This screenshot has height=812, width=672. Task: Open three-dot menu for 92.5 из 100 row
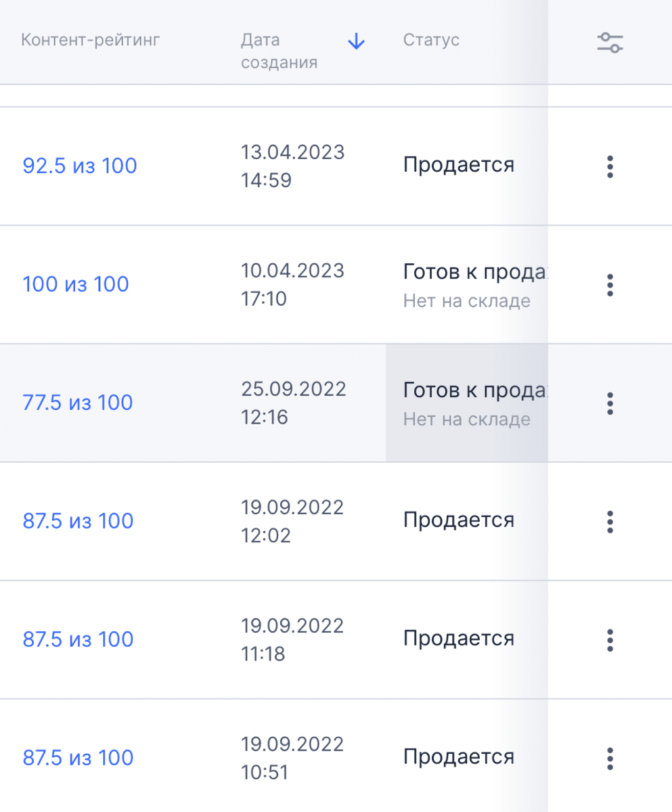(x=610, y=166)
